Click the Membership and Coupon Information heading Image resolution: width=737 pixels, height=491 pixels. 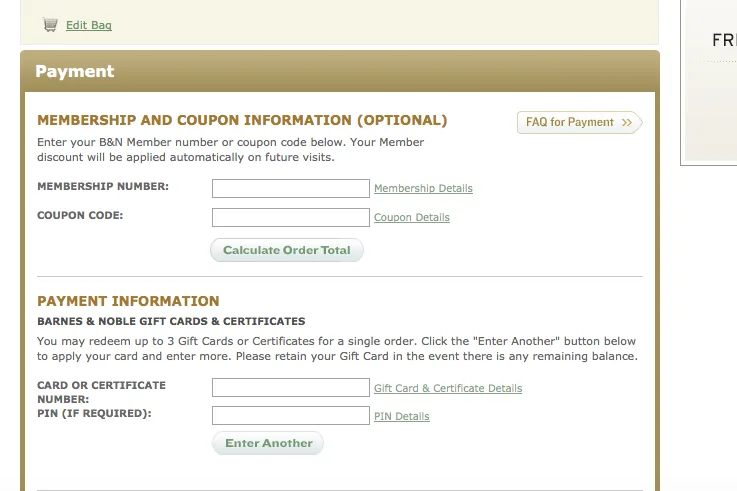242,121
